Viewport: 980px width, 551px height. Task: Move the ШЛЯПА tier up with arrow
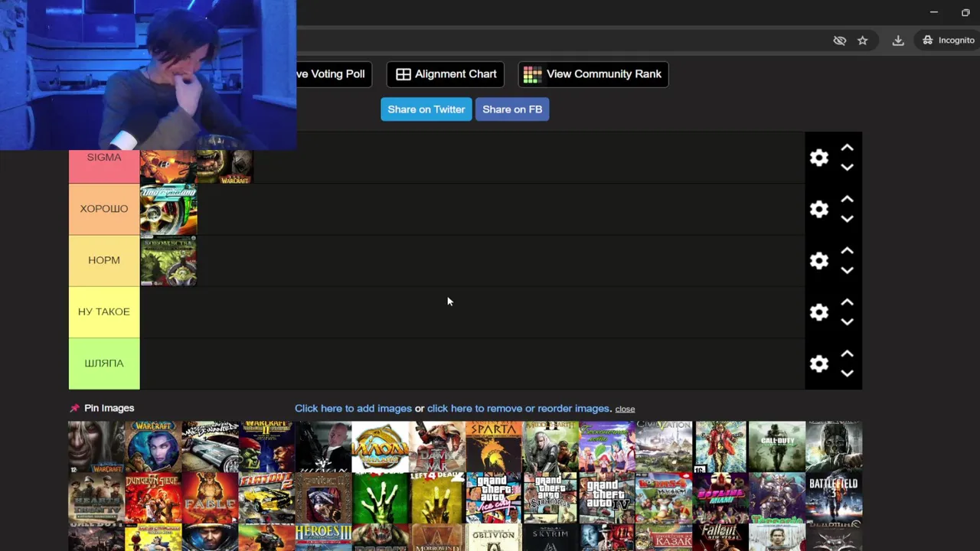tap(847, 354)
